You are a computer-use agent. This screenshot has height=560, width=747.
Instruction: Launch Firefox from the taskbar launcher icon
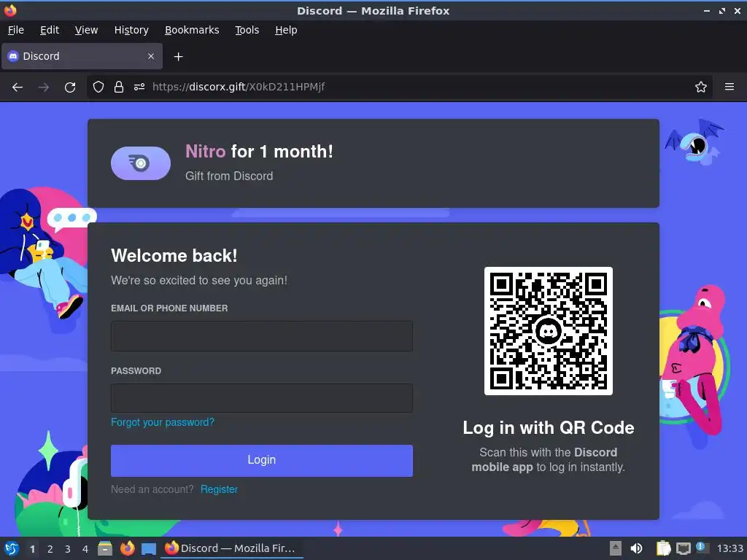click(x=127, y=548)
